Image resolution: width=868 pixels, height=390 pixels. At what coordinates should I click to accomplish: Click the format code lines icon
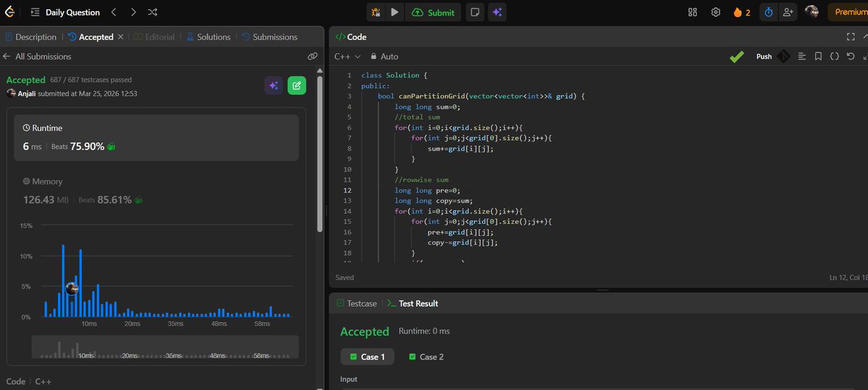pyautogui.click(x=801, y=56)
